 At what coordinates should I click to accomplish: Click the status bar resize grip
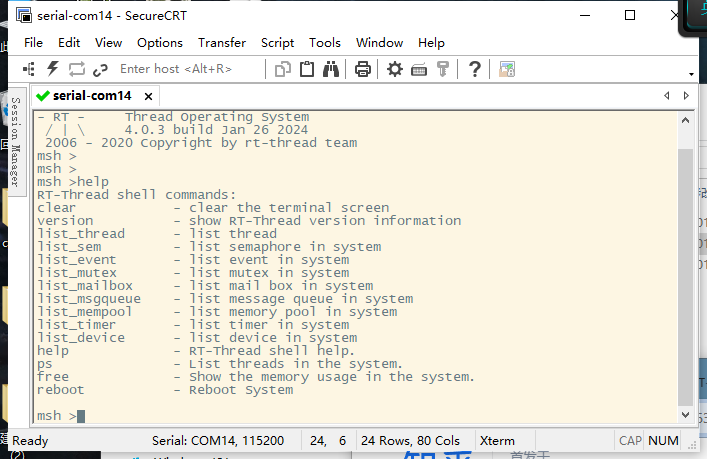pyautogui.click(x=692, y=445)
